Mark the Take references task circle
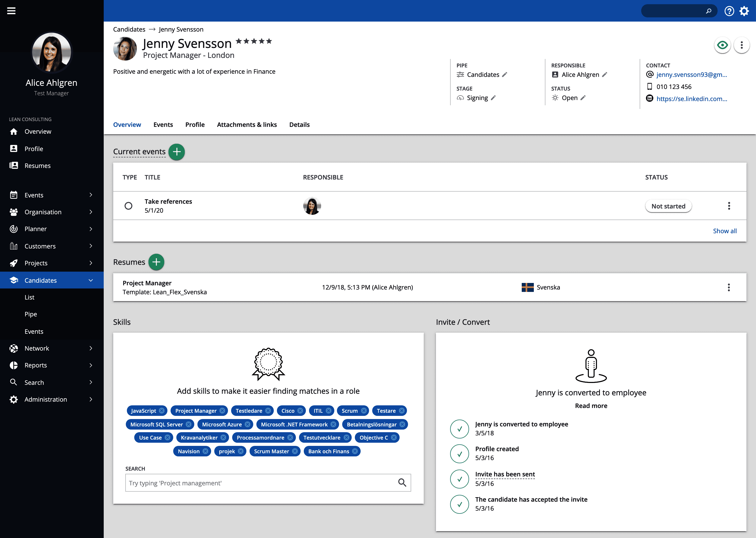This screenshot has height=538, width=756. point(129,206)
